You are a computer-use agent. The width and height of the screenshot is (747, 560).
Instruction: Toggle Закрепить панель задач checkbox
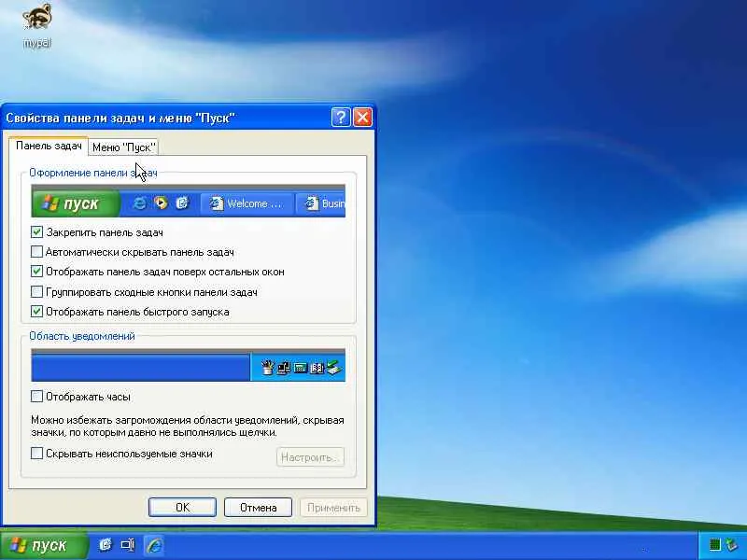pyautogui.click(x=97, y=232)
